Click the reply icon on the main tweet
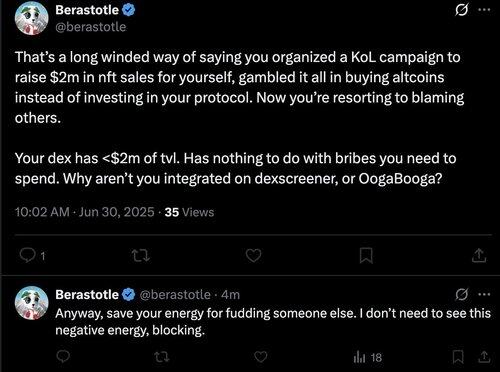The image size is (500, 372). click(x=27, y=255)
